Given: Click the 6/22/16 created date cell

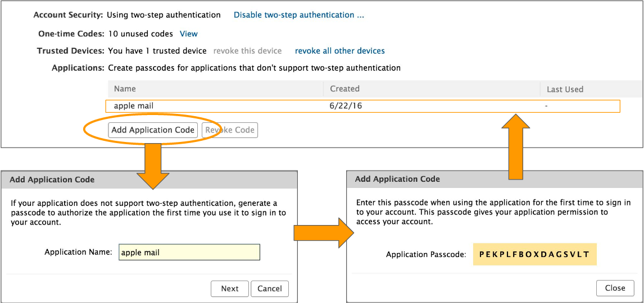Looking at the screenshot, I should click(342, 105).
